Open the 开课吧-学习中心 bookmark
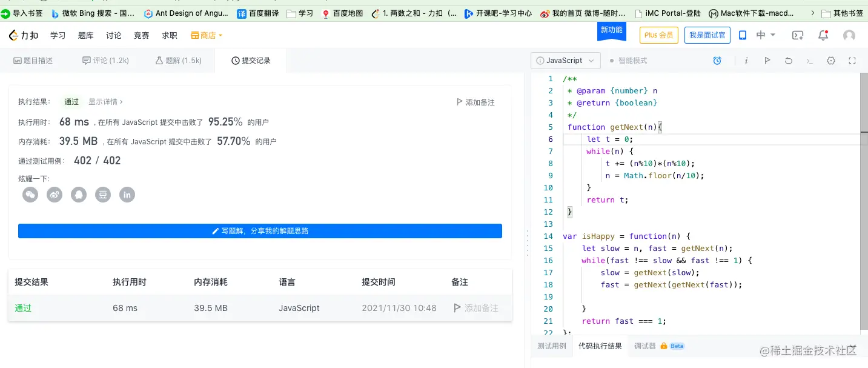868x368 pixels. (498, 13)
